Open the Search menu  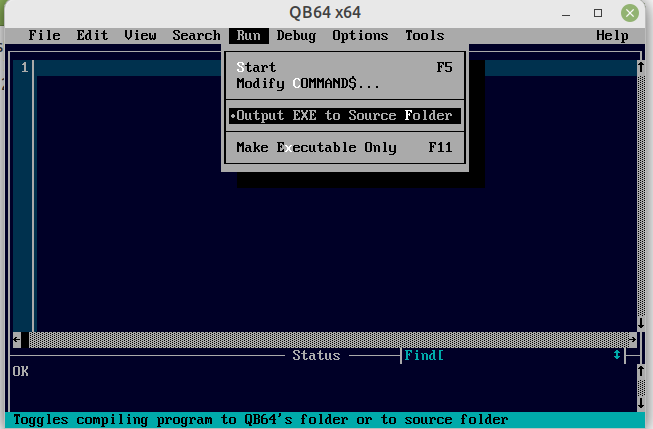196,36
